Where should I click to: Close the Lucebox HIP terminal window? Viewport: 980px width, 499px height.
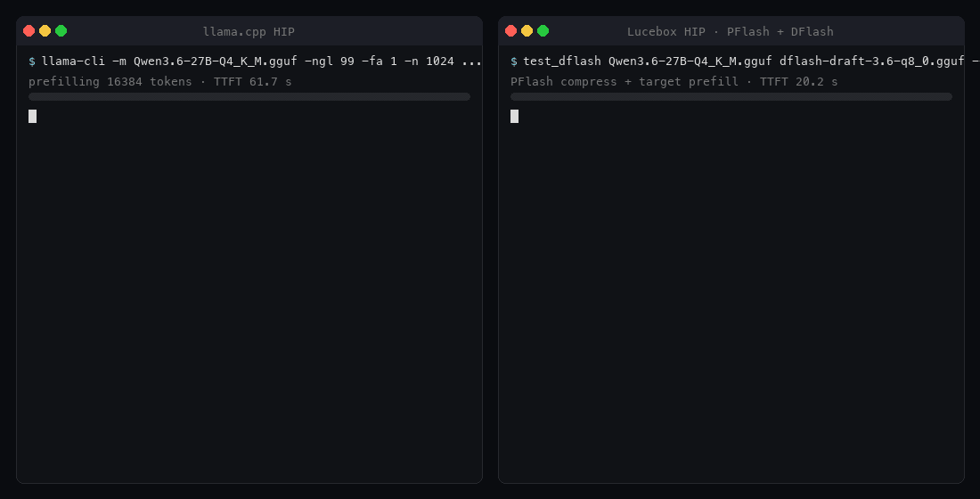(510, 30)
